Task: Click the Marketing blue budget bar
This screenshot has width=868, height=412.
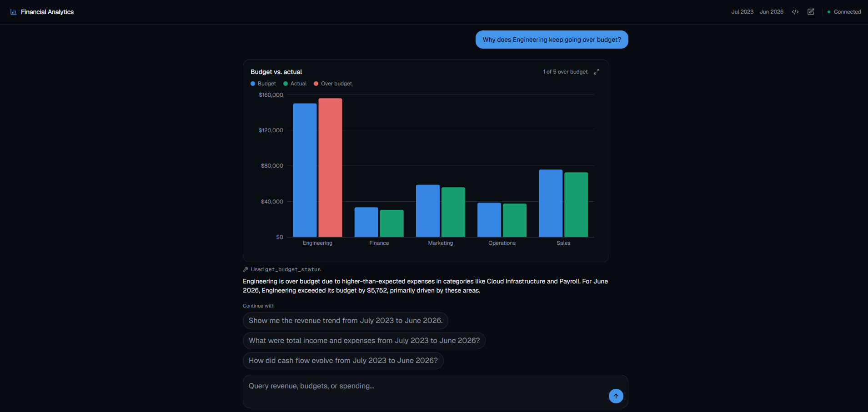Action: [x=427, y=211]
